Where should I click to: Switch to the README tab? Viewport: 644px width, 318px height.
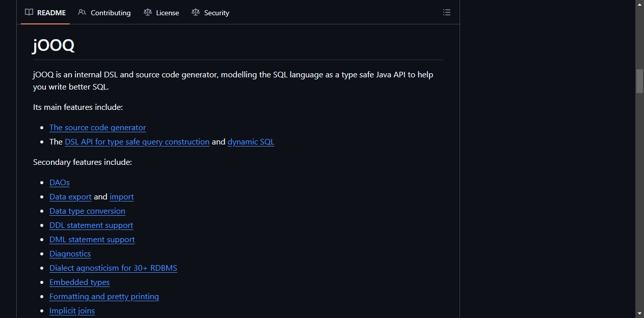[x=45, y=13]
